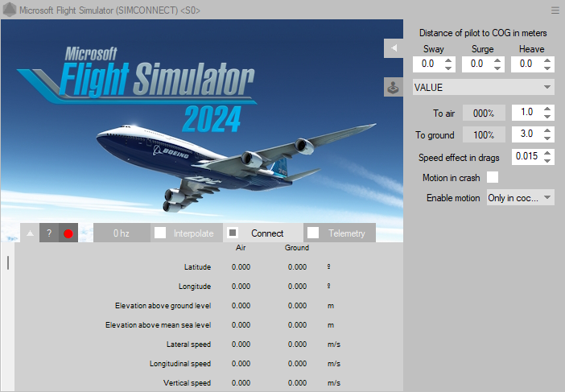The width and height of the screenshot is (565, 392).
Task: Click the To air 000% indicator
Action: click(484, 113)
